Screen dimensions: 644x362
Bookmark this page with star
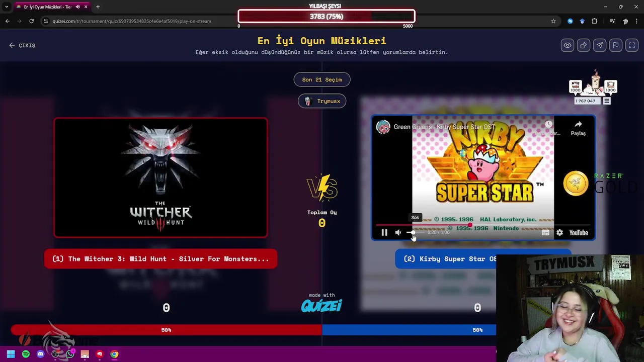click(x=553, y=21)
